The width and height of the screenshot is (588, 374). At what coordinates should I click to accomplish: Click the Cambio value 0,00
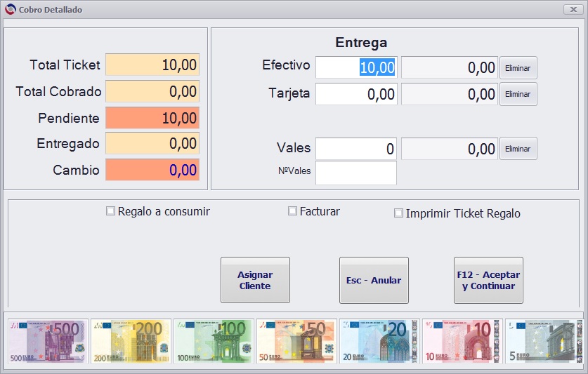point(152,170)
